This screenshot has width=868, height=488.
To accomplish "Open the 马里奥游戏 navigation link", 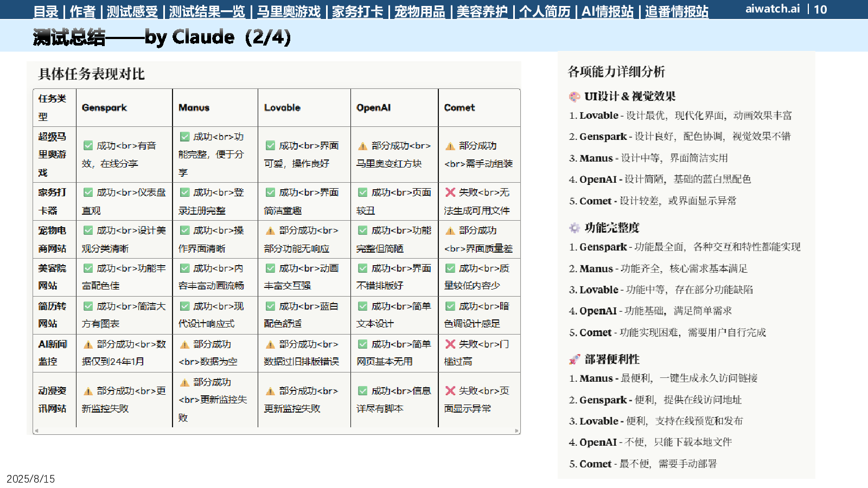I will click(x=289, y=11).
